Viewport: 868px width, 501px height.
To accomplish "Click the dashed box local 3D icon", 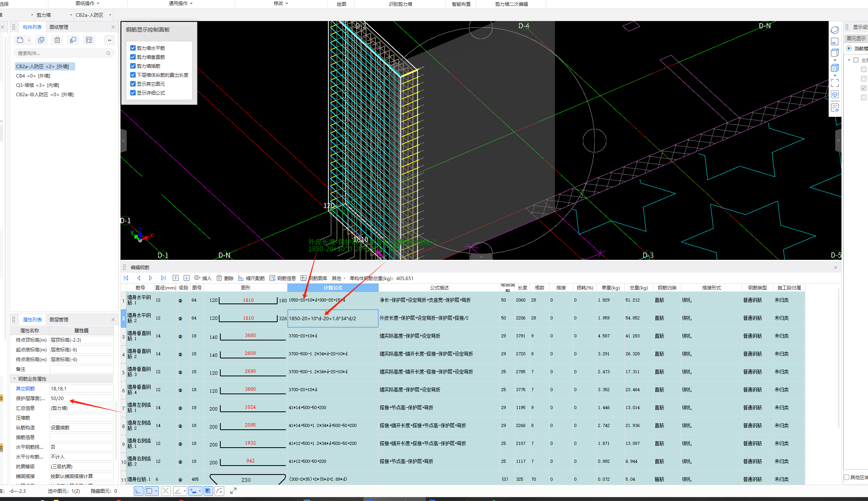I will point(835,95).
